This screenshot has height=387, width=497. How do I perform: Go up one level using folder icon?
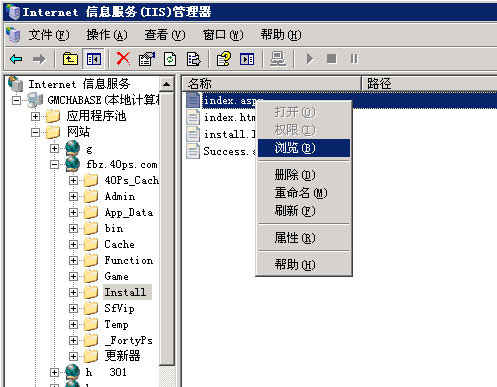70,59
